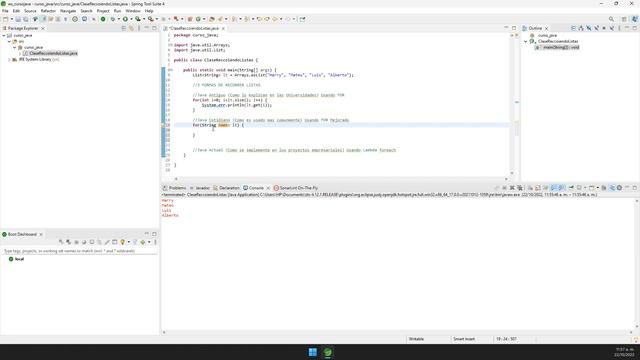This screenshot has height=360, width=640.
Task: Click the External Tools toolbar icon
Action: coord(151,19)
